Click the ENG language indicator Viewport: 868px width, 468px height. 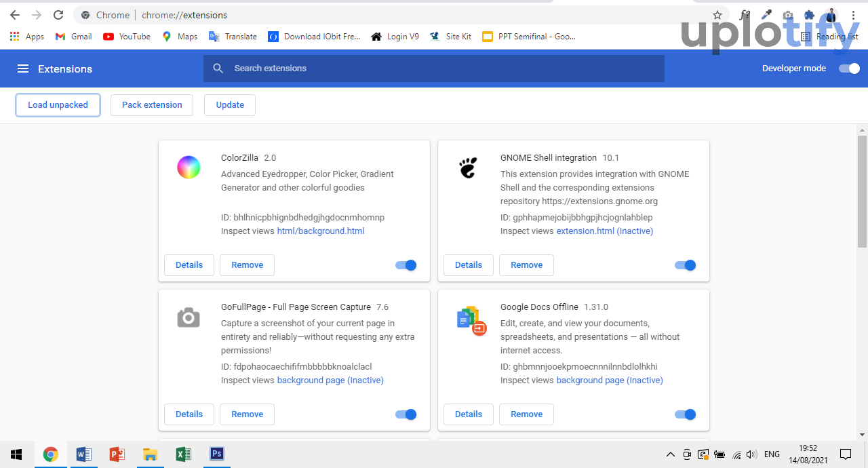coord(772,454)
